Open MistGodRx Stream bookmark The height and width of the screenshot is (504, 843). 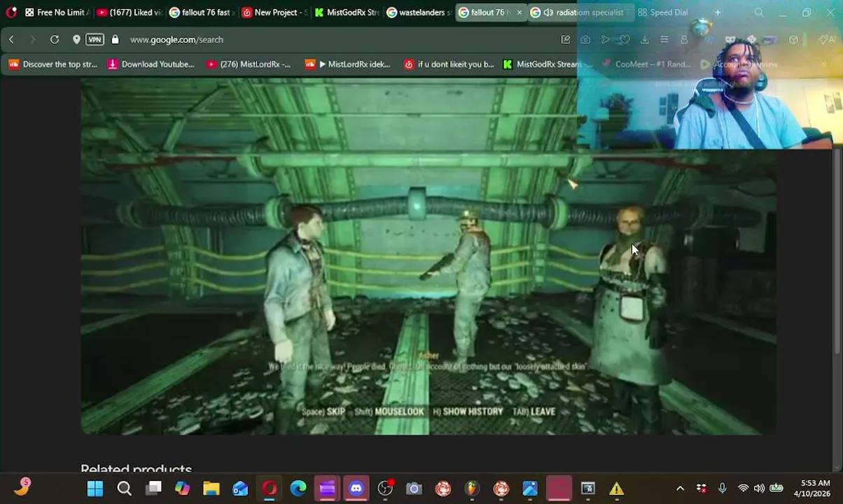tap(548, 64)
